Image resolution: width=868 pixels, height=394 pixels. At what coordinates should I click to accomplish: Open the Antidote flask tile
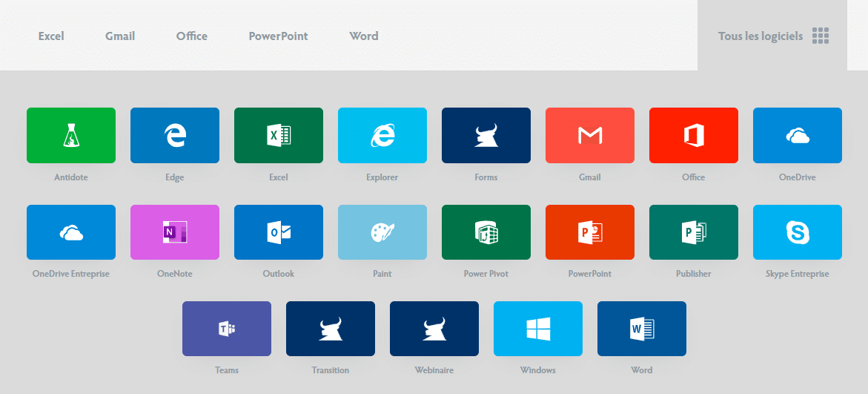tap(71, 135)
